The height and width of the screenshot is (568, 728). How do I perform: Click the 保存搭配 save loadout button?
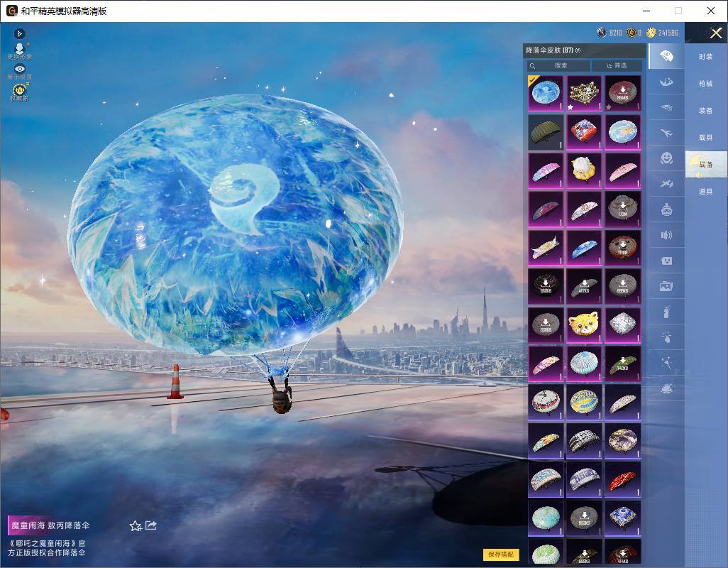501,554
